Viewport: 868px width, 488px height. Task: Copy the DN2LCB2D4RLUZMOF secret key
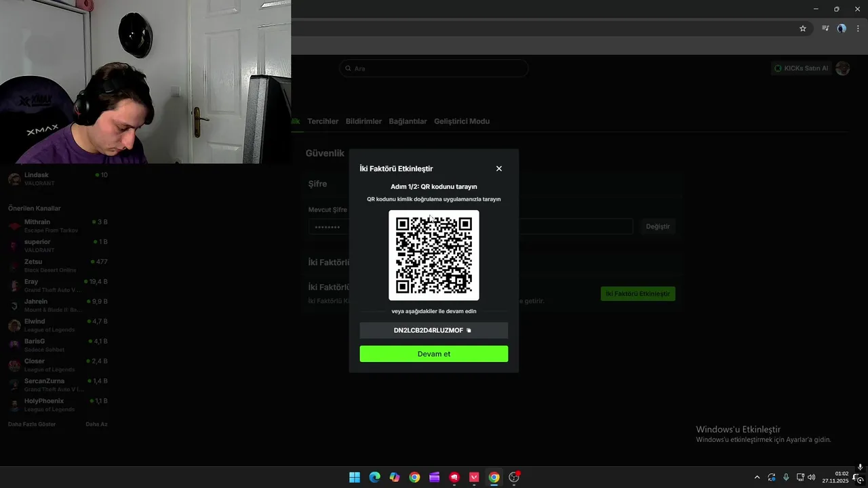pyautogui.click(x=469, y=331)
